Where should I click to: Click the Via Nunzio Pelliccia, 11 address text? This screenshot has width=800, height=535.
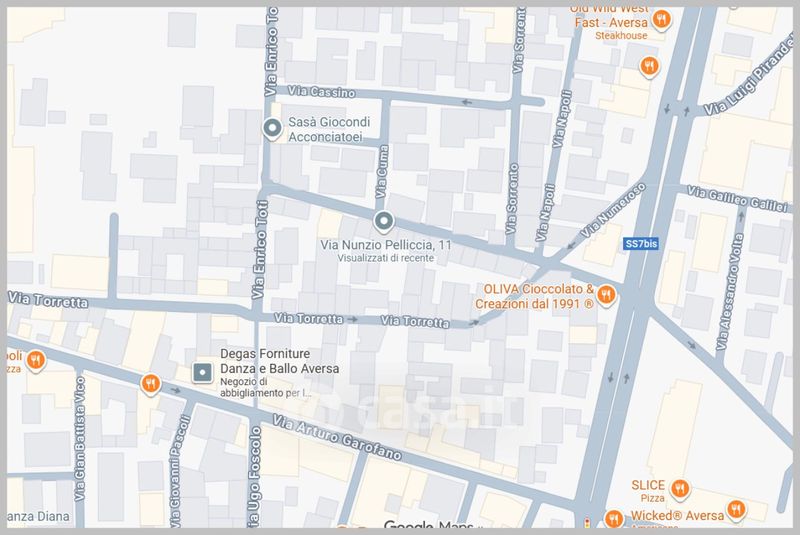pos(386,245)
